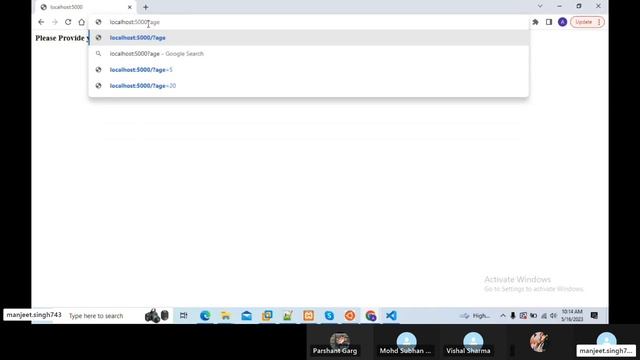640x360 pixels.
Task: Close the localhost:5000 tab
Action: pos(130,7)
